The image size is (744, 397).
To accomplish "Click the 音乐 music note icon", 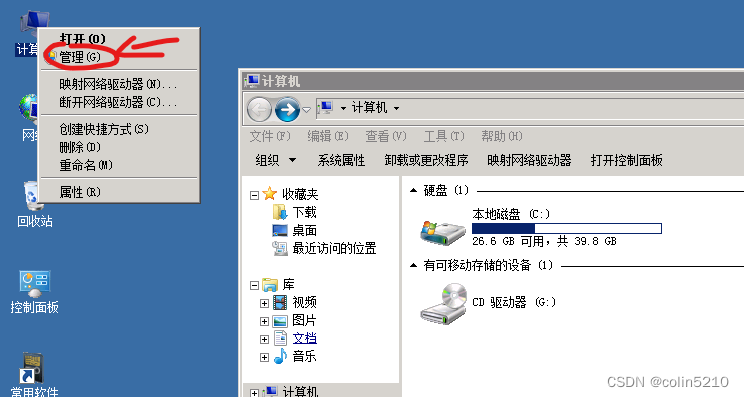I will point(280,356).
